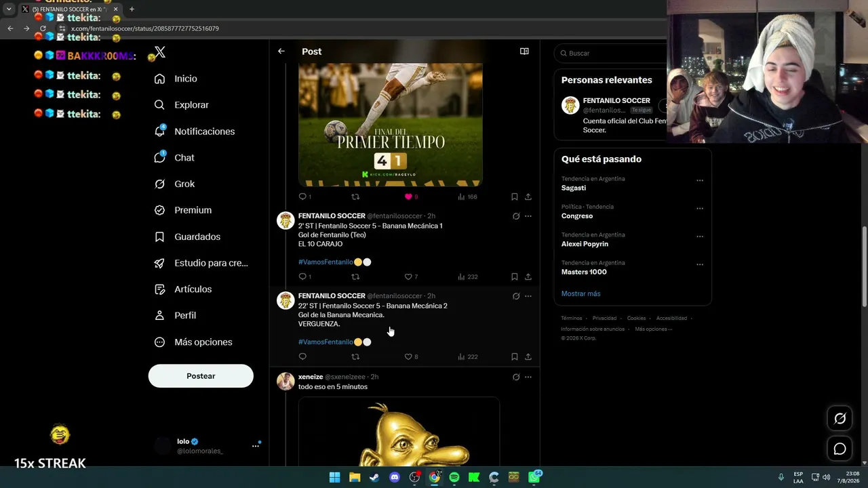The image size is (868, 488).
Task: Open Steam from the taskbar
Action: point(374,477)
